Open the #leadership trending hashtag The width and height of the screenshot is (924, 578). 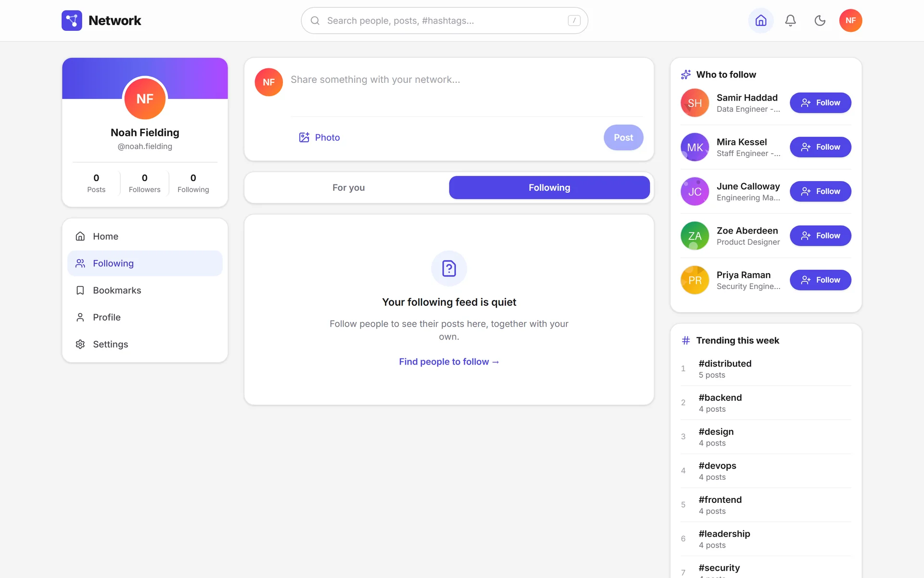pyautogui.click(x=724, y=534)
